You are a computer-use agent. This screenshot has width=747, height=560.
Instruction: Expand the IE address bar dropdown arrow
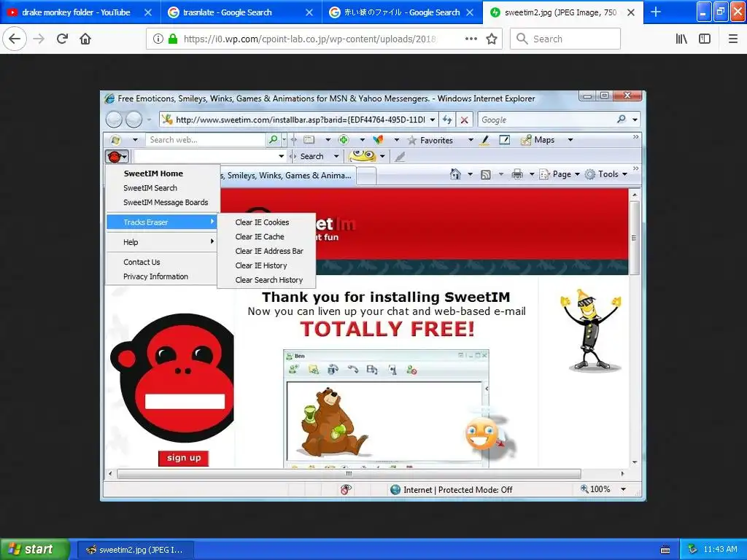pyautogui.click(x=433, y=120)
